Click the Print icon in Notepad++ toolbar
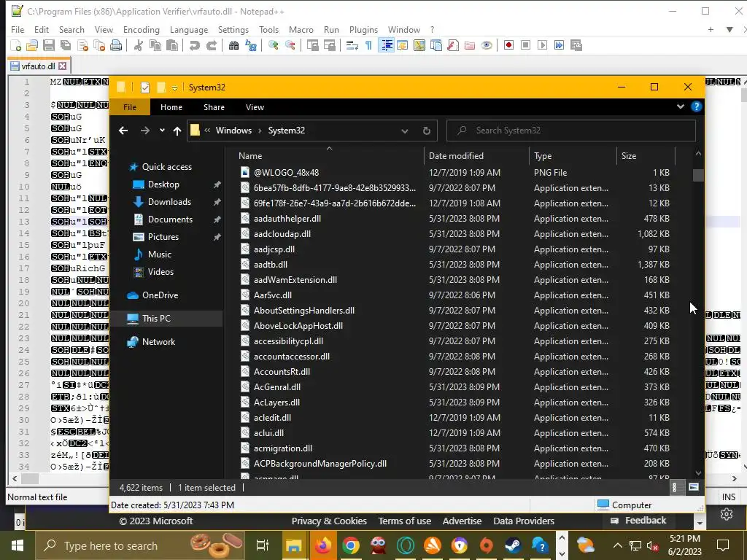This screenshot has height=560, width=747. click(116, 45)
